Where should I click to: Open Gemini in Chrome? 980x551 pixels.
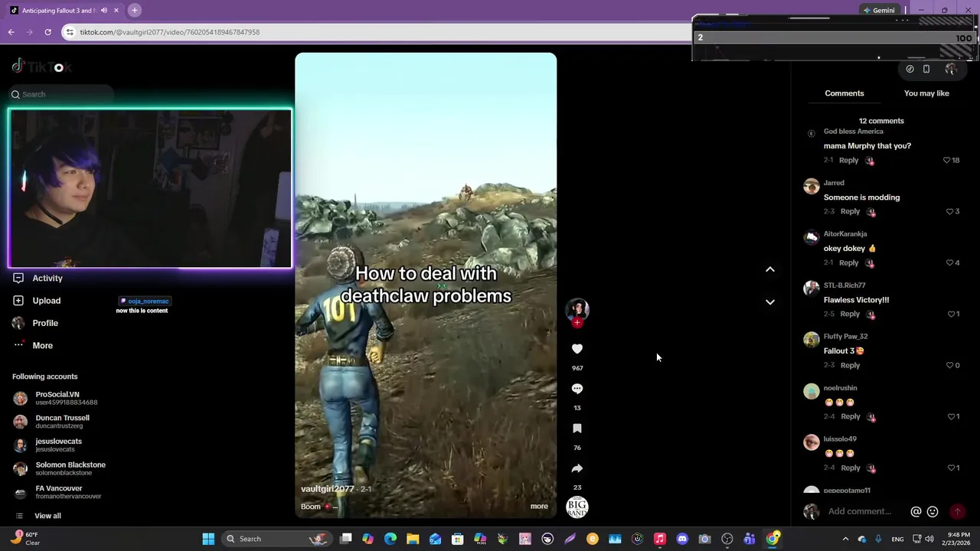pyautogui.click(x=879, y=11)
